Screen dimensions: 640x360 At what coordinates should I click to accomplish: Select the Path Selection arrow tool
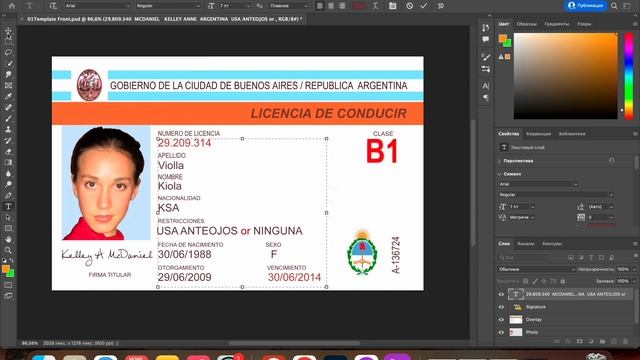point(8,218)
